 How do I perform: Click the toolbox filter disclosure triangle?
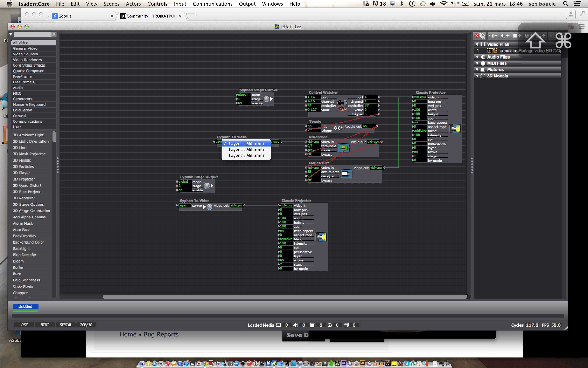click(11, 34)
